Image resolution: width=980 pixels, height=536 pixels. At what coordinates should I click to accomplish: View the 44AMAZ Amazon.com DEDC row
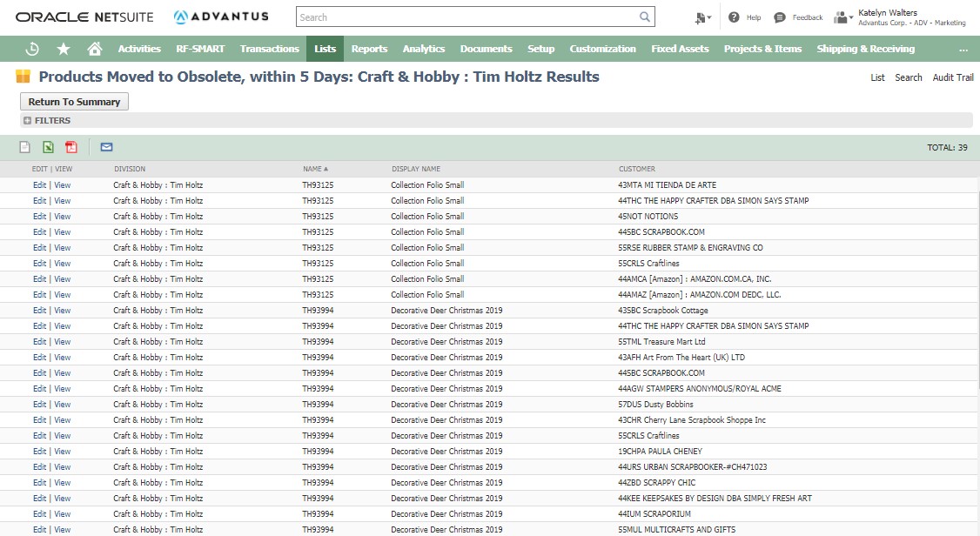pos(63,294)
